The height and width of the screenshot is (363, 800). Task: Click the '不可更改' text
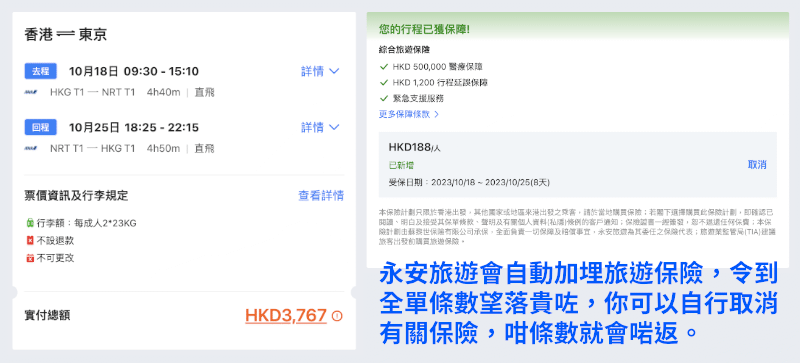coord(55,258)
